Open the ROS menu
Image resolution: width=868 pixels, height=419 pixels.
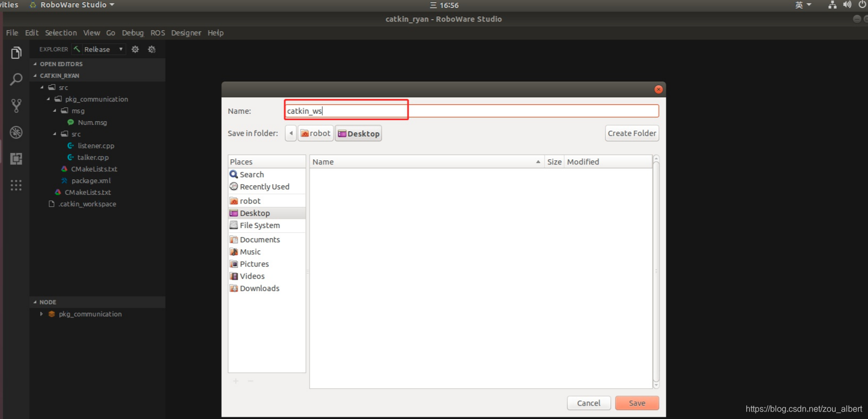158,33
